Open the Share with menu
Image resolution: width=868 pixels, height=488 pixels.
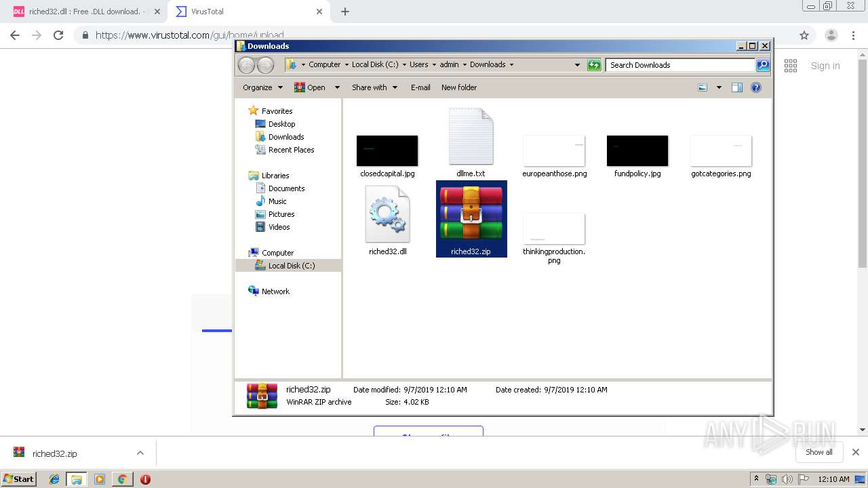pyautogui.click(x=374, y=87)
